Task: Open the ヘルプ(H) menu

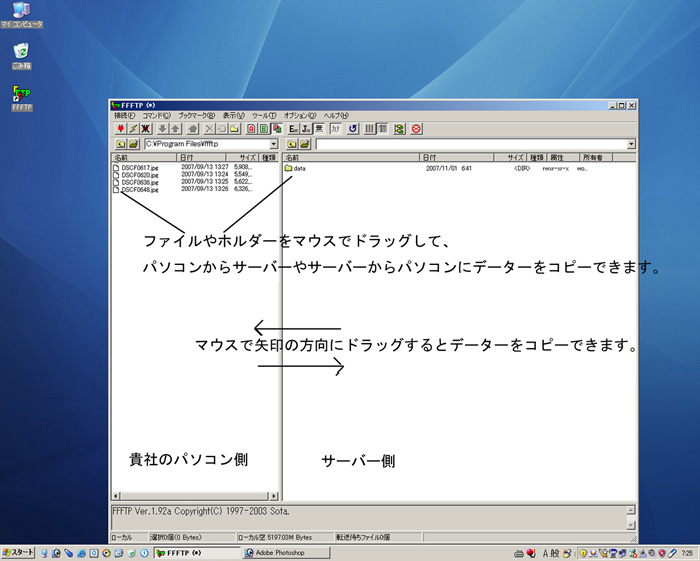Action: click(336, 116)
